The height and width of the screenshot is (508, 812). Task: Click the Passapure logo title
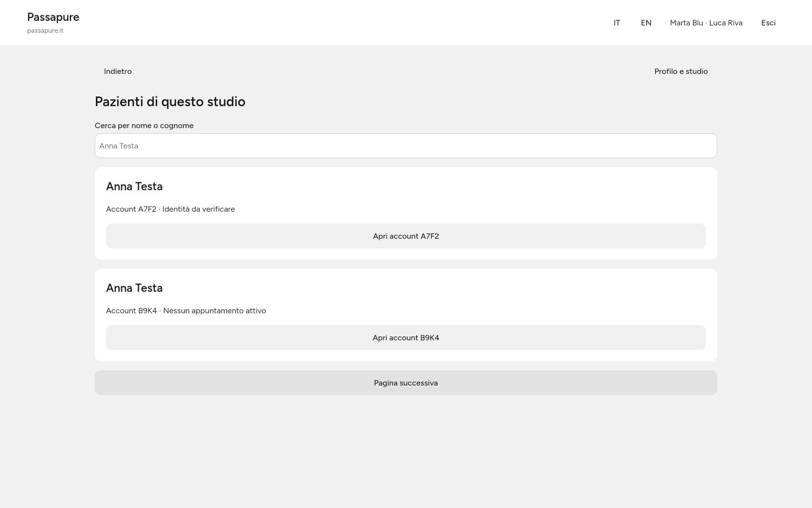click(53, 17)
